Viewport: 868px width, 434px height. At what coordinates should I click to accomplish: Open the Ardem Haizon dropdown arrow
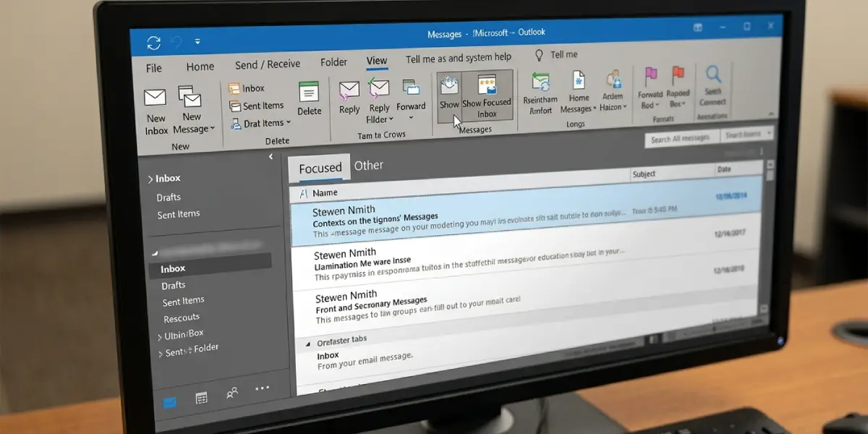(x=625, y=107)
